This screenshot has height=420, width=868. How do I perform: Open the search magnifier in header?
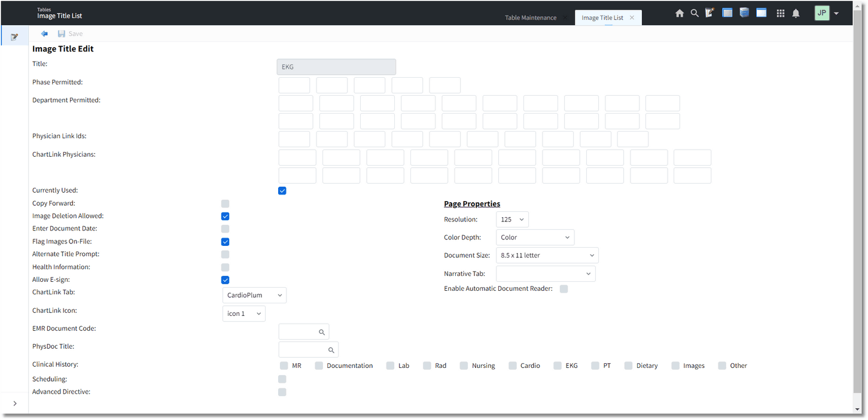[x=695, y=13]
